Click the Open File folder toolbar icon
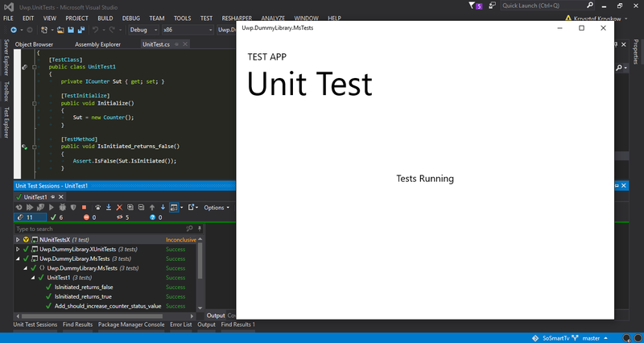Image resolution: width=644 pixels, height=343 pixels. [60, 30]
